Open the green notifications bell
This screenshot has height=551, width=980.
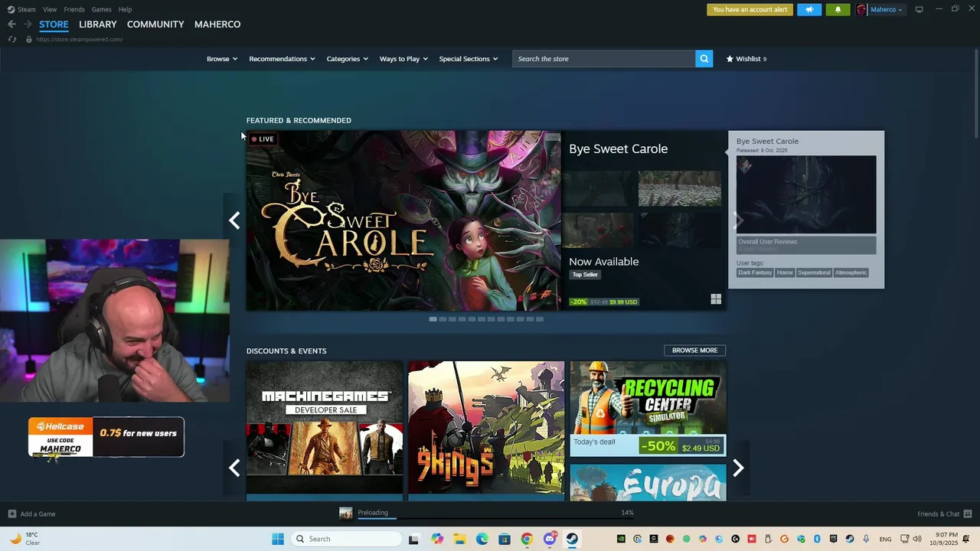(x=838, y=10)
